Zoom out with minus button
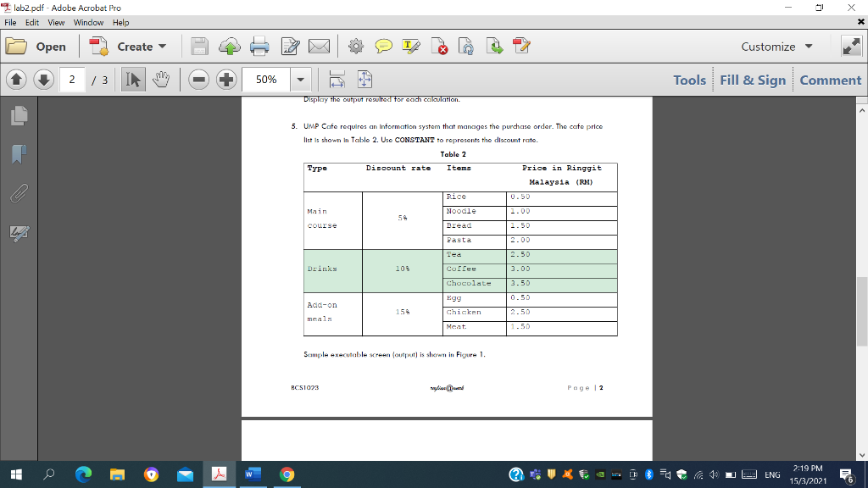The height and width of the screenshot is (488, 868). tap(198, 80)
